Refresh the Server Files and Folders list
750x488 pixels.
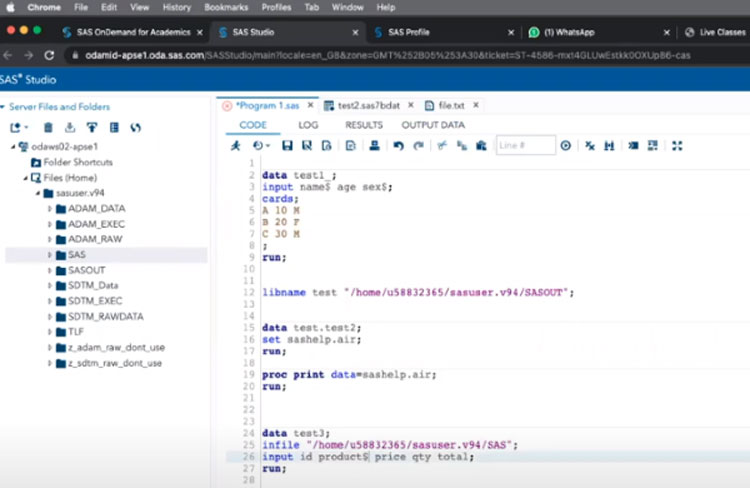pos(136,127)
